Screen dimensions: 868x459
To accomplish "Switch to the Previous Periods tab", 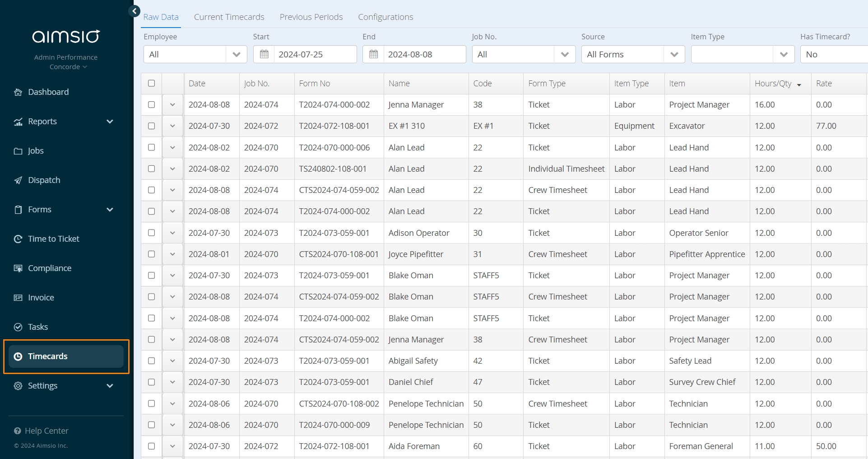I will coord(311,17).
